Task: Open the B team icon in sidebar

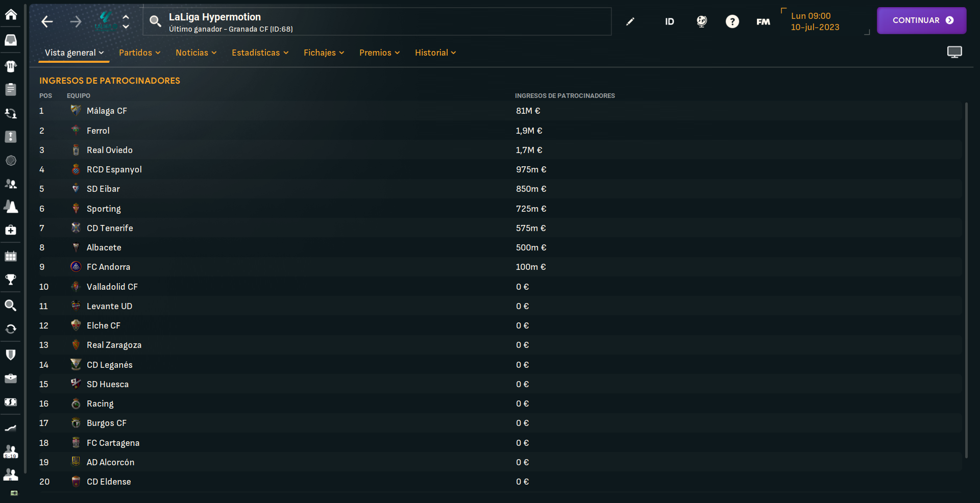Action: (11, 475)
